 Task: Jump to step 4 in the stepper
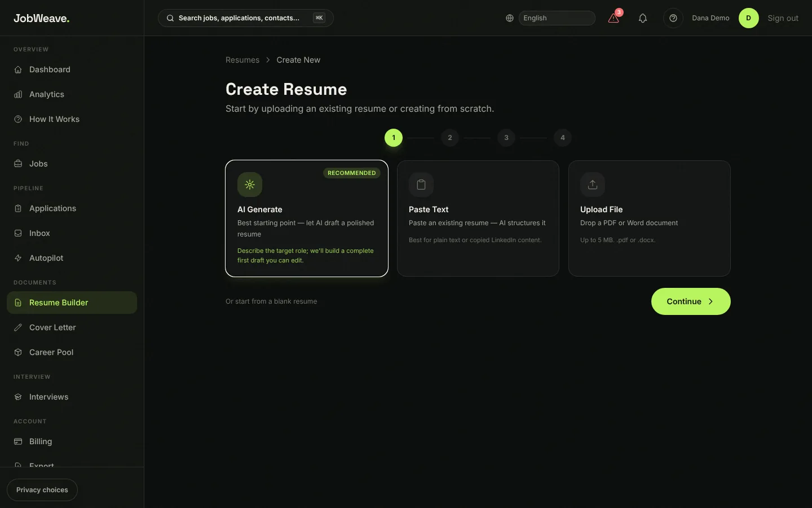click(x=563, y=138)
